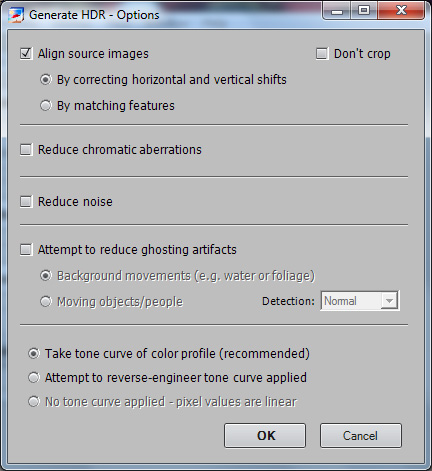Turn on Reduce noise option
432x471 pixels.
26,201
